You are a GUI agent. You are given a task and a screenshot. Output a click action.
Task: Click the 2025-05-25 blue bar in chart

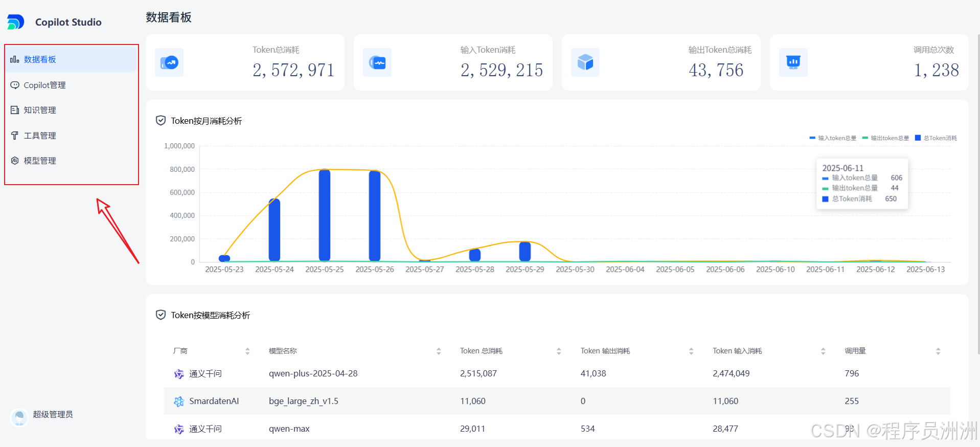click(x=325, y=215)
